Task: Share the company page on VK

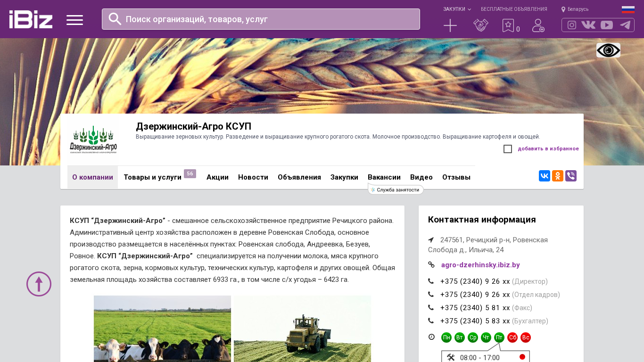Action: click(545, 176)
